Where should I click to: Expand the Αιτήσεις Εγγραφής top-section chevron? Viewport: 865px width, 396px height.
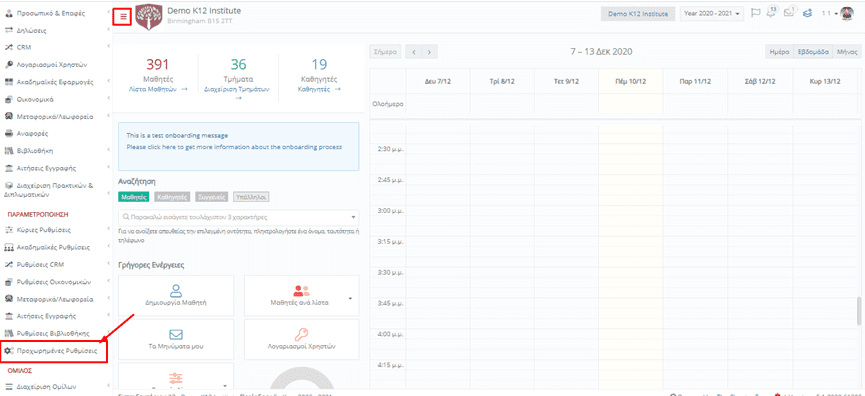point(108,168)
